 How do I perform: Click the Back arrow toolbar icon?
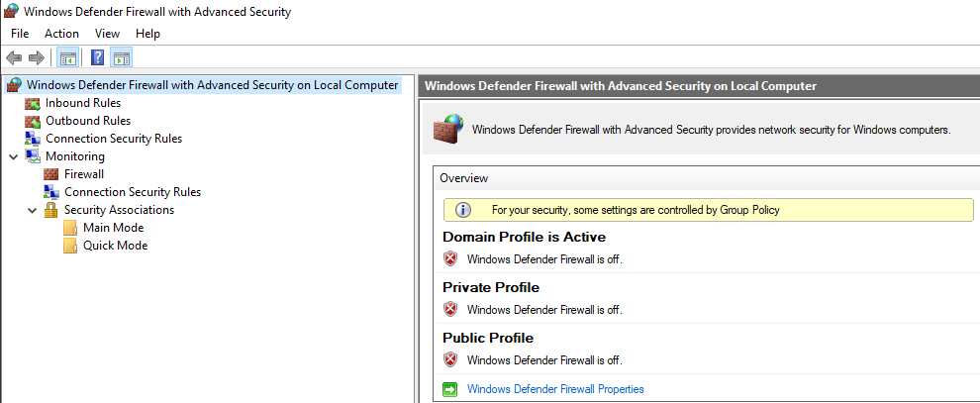pyautogui.click(x=14, y=58)
